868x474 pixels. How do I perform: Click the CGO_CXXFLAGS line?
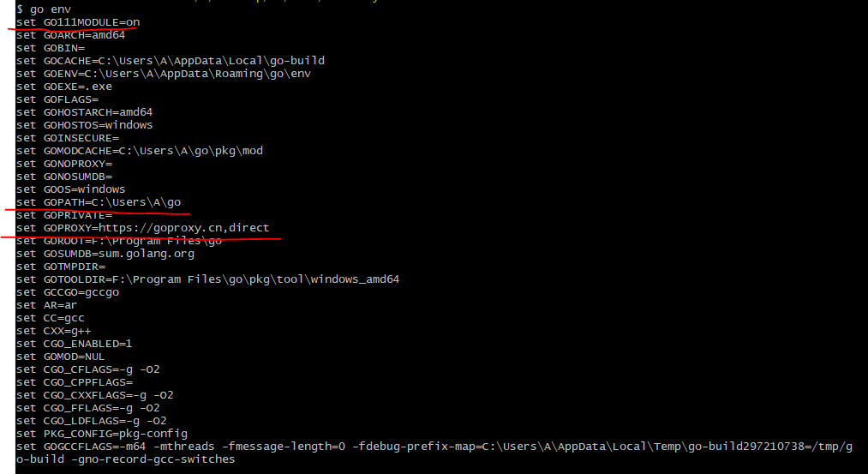pos(94,395)
